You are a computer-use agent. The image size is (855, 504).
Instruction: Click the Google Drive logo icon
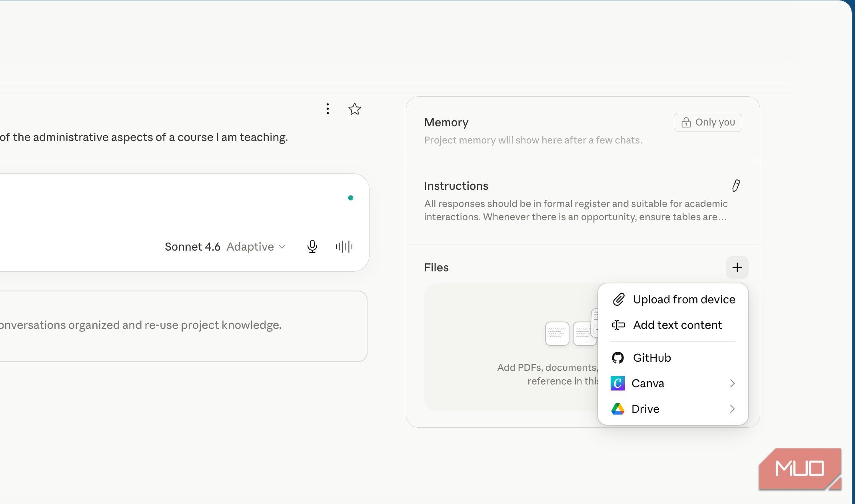pyautogui.click(x=618, y=409)
